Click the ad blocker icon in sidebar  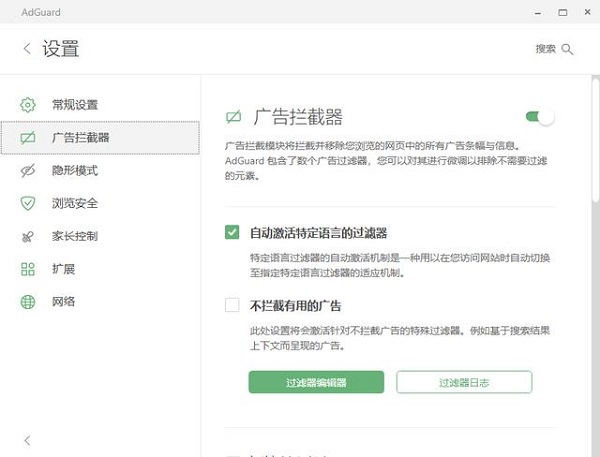coord(28,138)
